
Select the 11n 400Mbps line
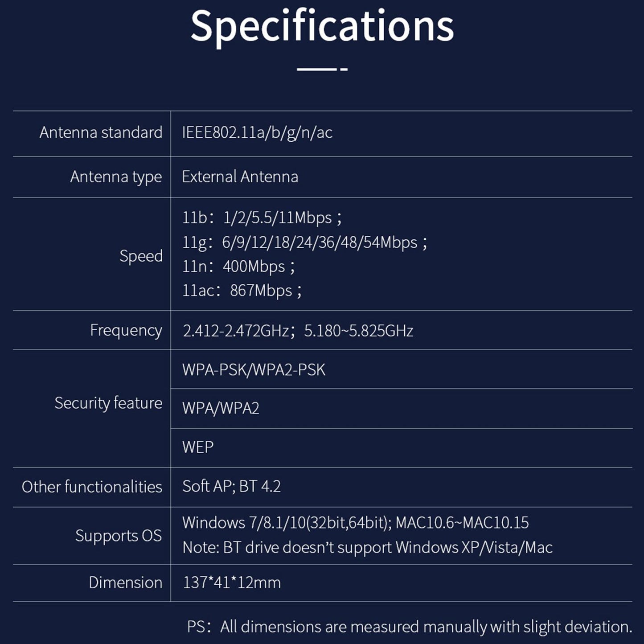coord(238,267)
